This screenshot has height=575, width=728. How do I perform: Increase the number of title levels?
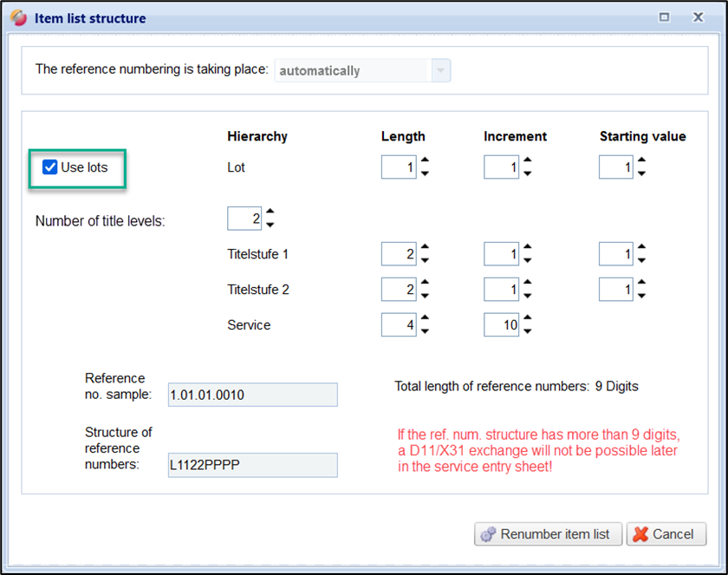click(x=270, y=212)
